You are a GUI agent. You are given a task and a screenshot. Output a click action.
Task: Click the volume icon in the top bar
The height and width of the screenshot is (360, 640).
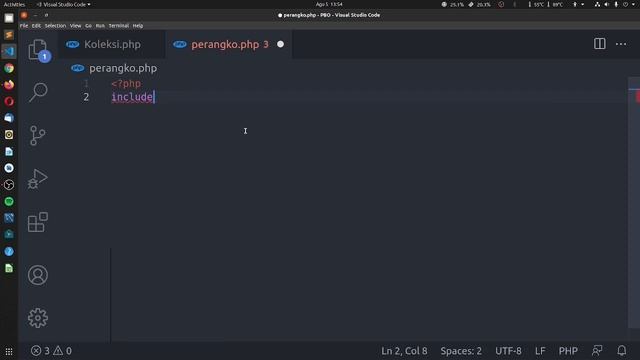click(x=607, y=4)
